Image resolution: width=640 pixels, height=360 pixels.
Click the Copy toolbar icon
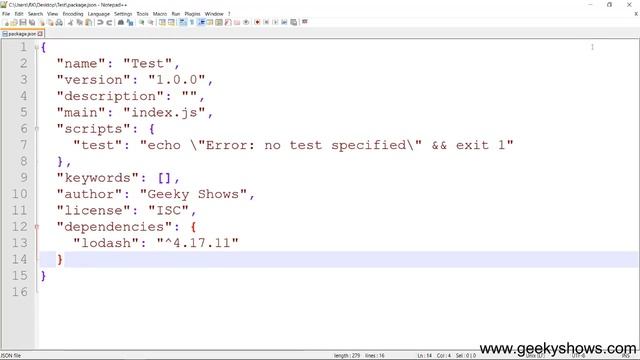(80, 22)
